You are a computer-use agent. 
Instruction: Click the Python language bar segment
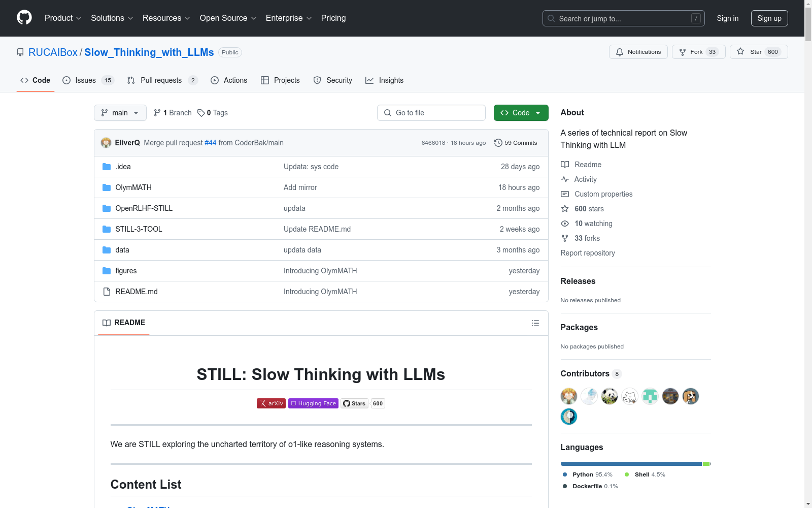click(631, 464)
